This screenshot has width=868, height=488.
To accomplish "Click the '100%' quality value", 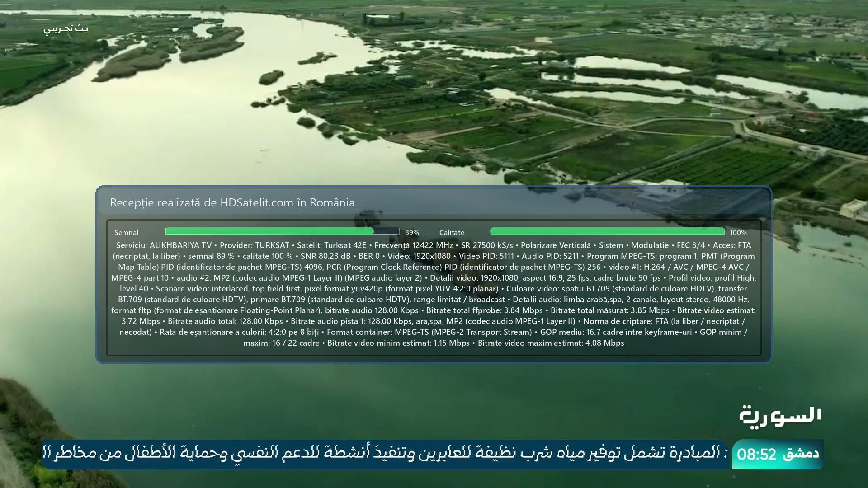I will click(x=738, y=232).
